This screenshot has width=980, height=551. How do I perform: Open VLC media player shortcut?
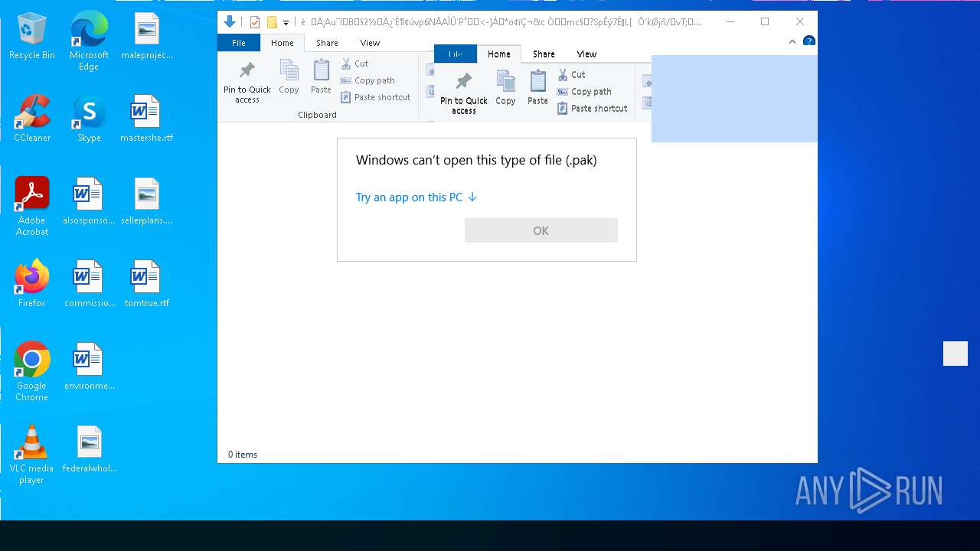tap(31, 455)
